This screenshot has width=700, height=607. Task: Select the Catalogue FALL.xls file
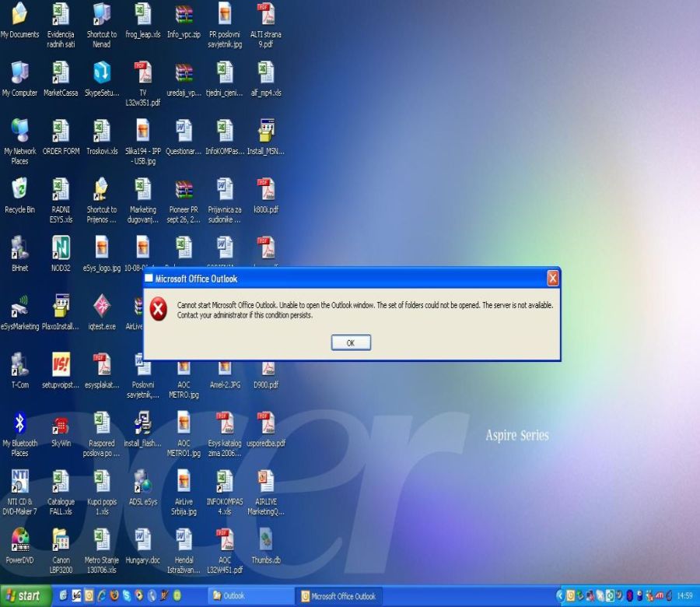click(61, 493)
